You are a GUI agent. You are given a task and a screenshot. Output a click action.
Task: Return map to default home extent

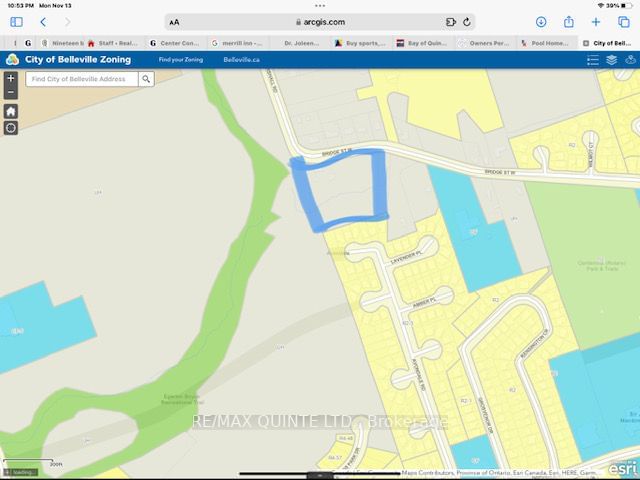pos(11,111)
